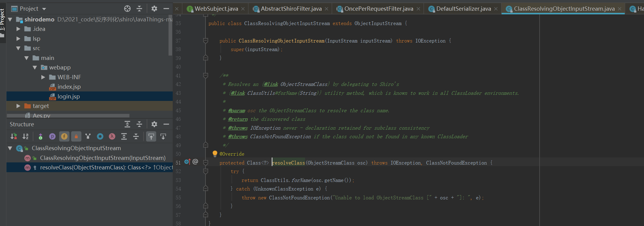Image resolution: width=644 pixels, height=226 pixels.
Task: Click the overriding method gutter icon on line 51
Action: pos(187,162)
